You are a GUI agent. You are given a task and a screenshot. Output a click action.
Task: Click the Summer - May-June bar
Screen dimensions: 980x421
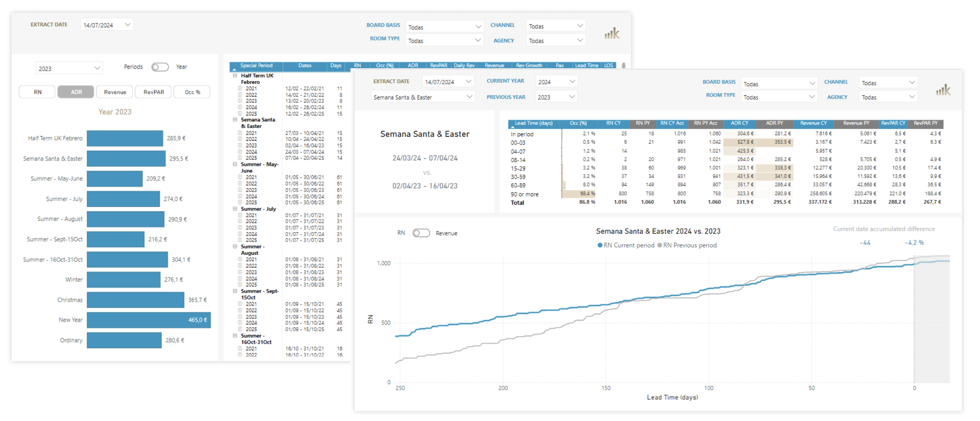click(x=115, y=178)
